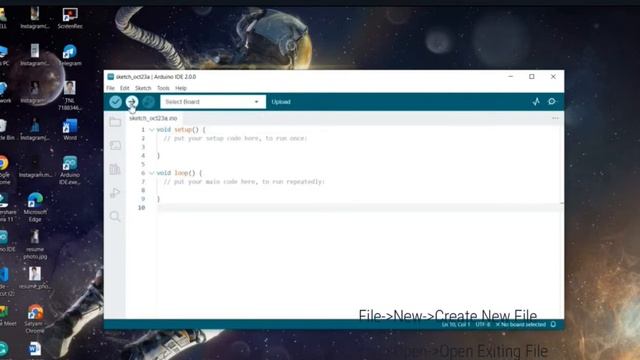
Task: Click the Ln 10, Col 1 status entry
Action: (456, 325)
